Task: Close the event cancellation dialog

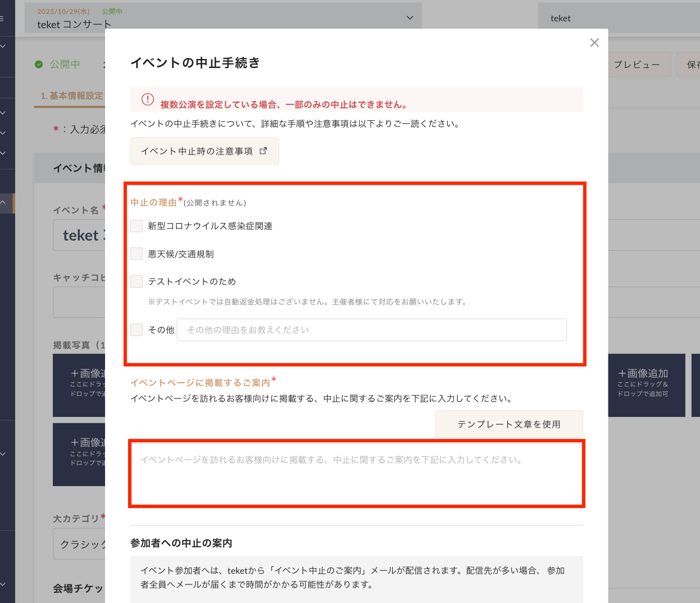Action: tap(594, 43)
